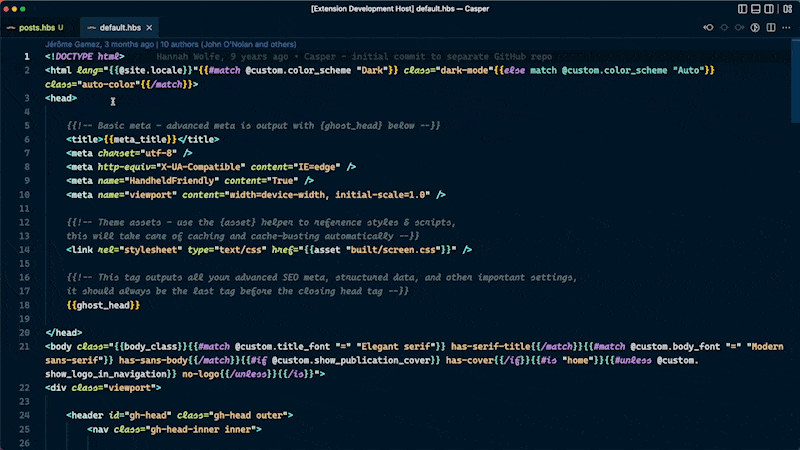The width and height of the screenshot is (800, 450).
Task: Toggle the secondary sidebar layout icon
Action: (x=769, y=9)
